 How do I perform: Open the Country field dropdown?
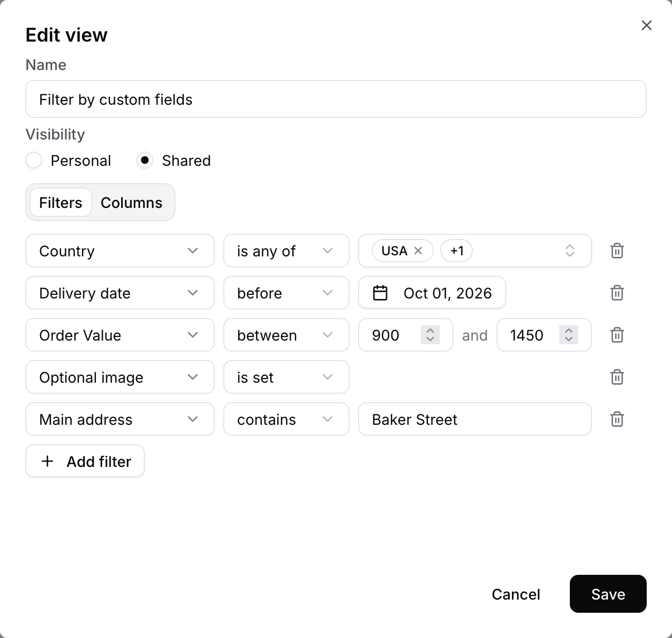pos(120,251)
